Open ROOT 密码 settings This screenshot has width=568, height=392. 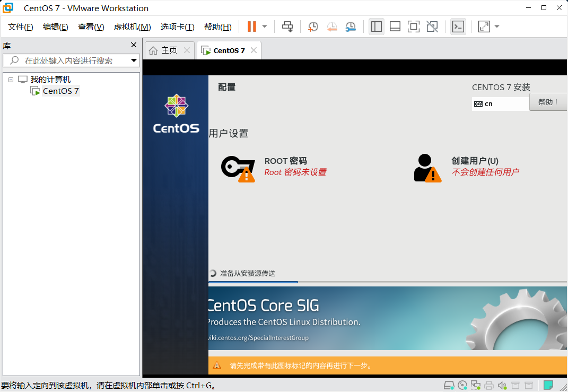point(285,161)
